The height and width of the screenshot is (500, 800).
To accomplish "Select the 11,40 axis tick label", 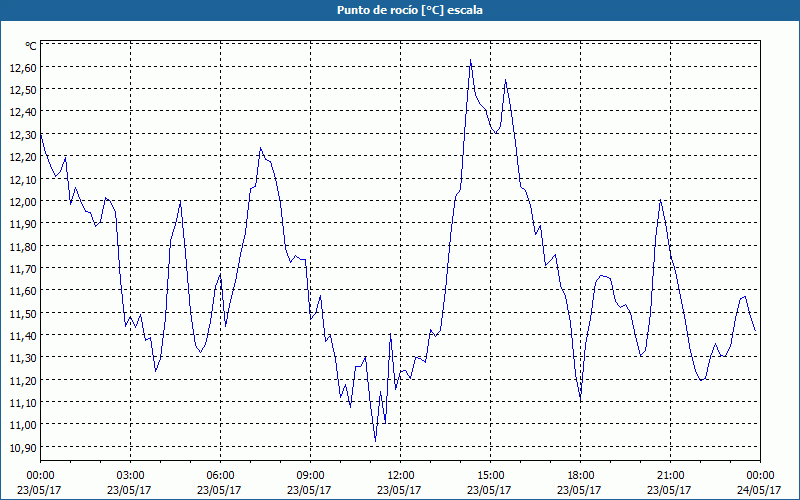I will (x=23, y=335).
